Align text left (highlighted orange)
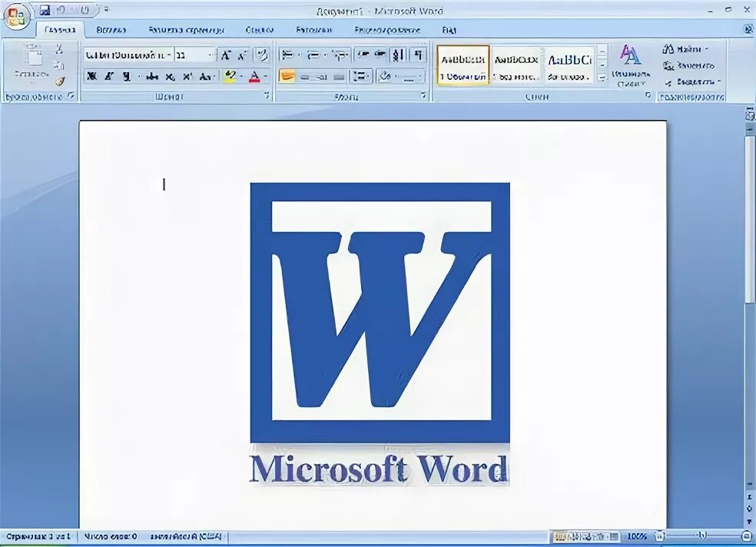The image size is (756, 547). click(x=287, y=76)
